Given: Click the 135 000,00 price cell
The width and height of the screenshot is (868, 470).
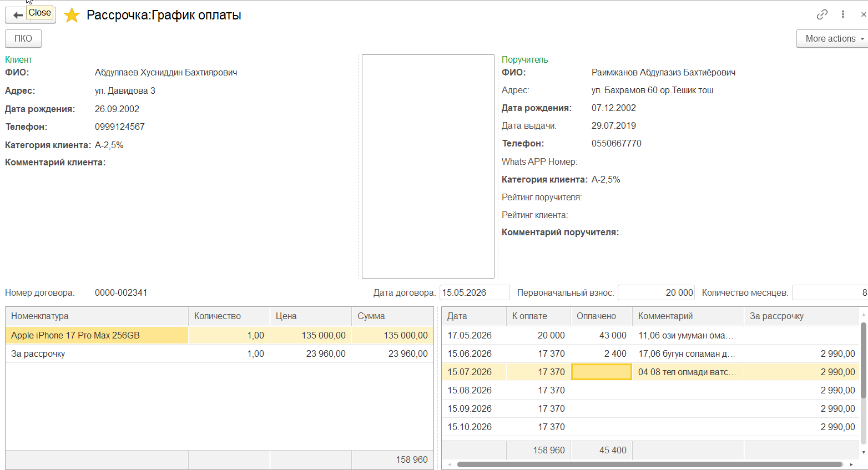Looking at the screenshot, I should point(311,335).
